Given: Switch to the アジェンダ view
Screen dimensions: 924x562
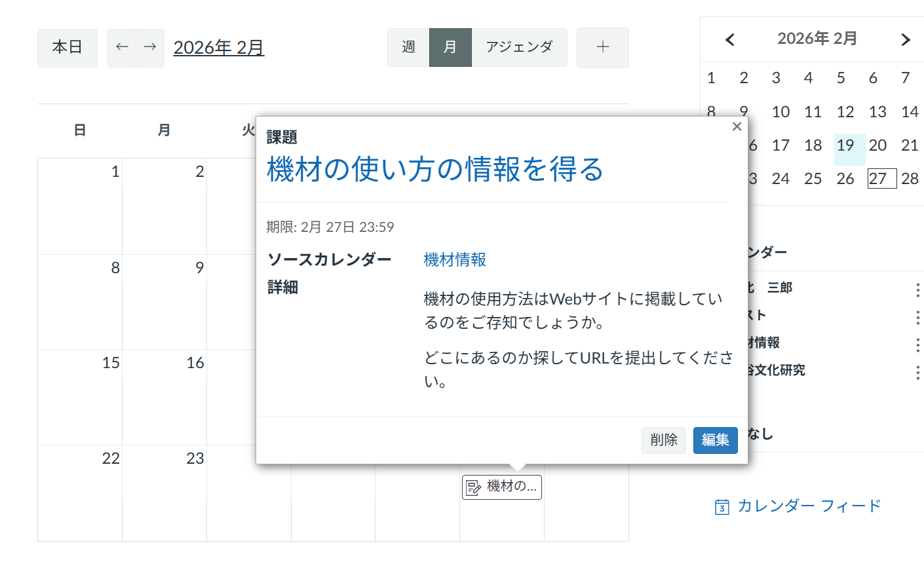Looking at the screenshot, I should [520, 47].
